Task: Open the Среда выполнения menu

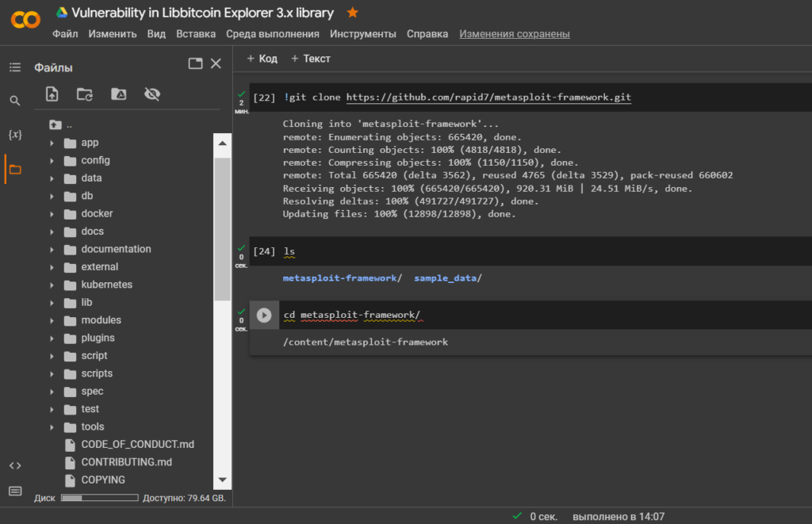Action: [x=273, y=33]
